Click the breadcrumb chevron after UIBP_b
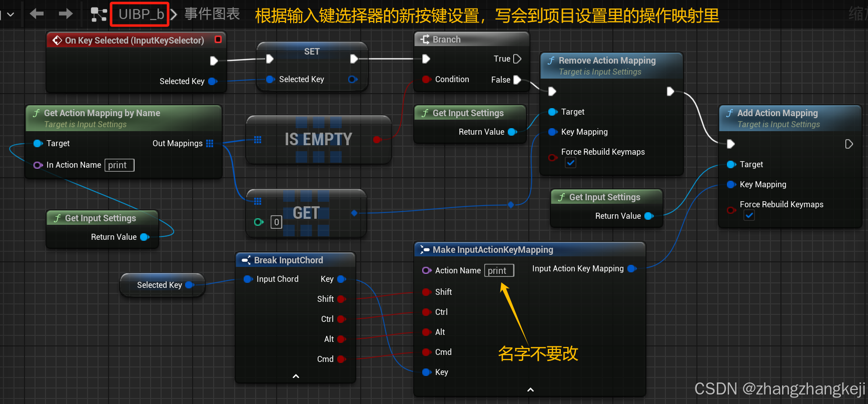The image size is (868, 404). (173, 15)
